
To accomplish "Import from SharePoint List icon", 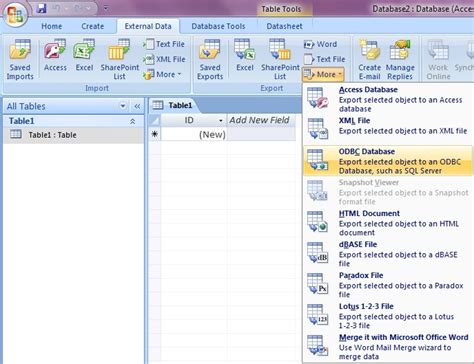I will [119, 59].
